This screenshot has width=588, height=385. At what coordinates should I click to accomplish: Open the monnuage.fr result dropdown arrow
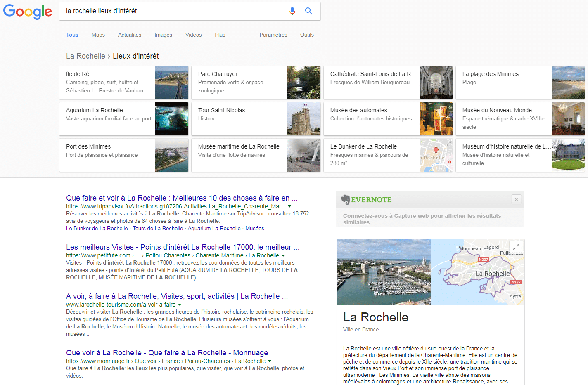click(270, 361)
